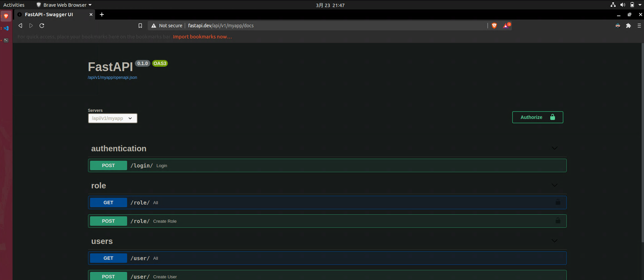
Task: Open the system menu arrow in top bar
Action: [x=640, y=5]
